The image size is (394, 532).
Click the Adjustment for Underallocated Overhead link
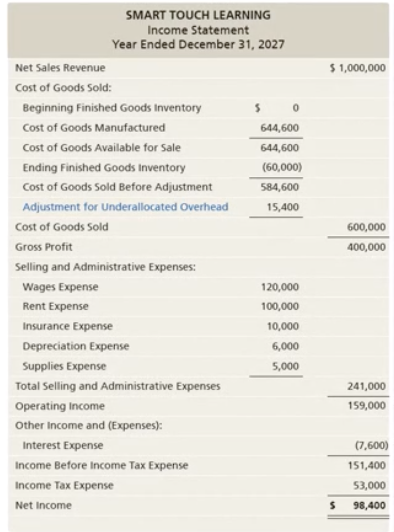[125, 207]
